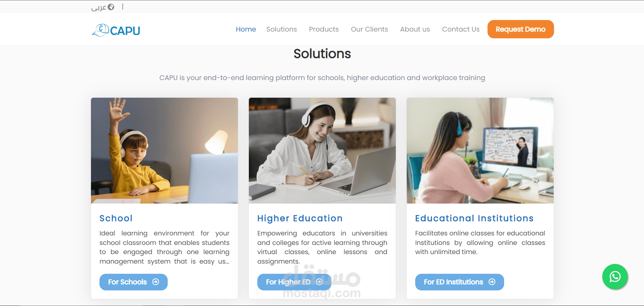Click the CAPU cap logo
Screen dimensions: 644x306
[116, 30]
